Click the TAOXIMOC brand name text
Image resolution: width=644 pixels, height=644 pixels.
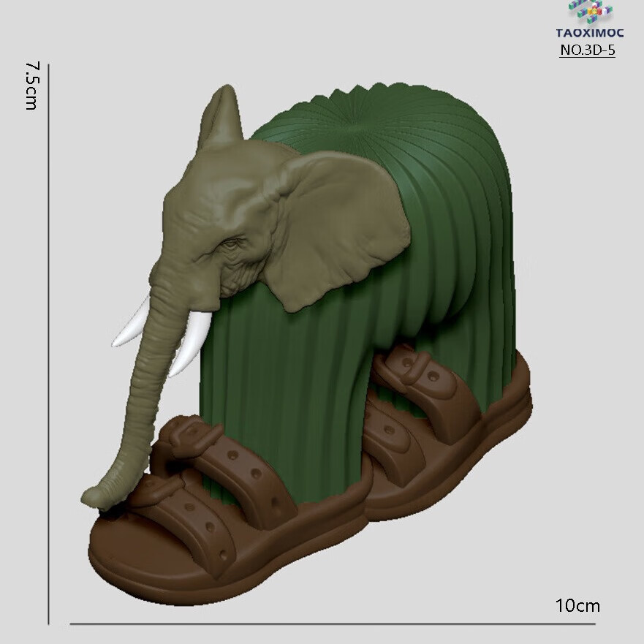click(589, 33)
